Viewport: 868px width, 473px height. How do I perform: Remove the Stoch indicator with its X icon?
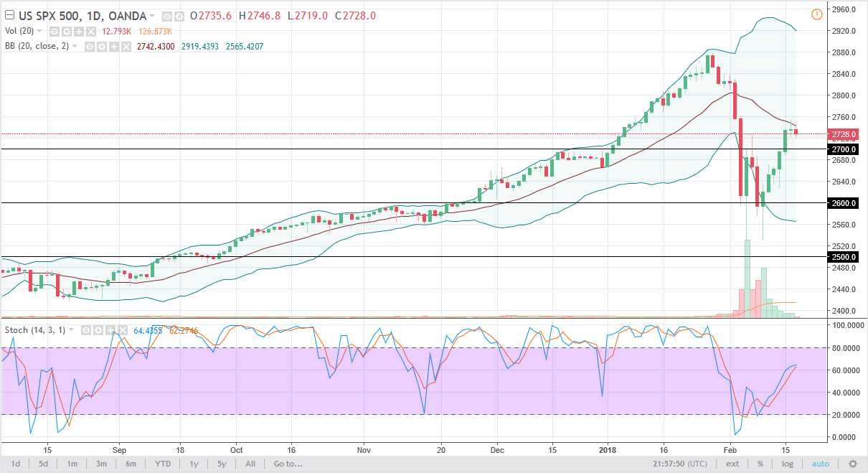click(123, 329)
